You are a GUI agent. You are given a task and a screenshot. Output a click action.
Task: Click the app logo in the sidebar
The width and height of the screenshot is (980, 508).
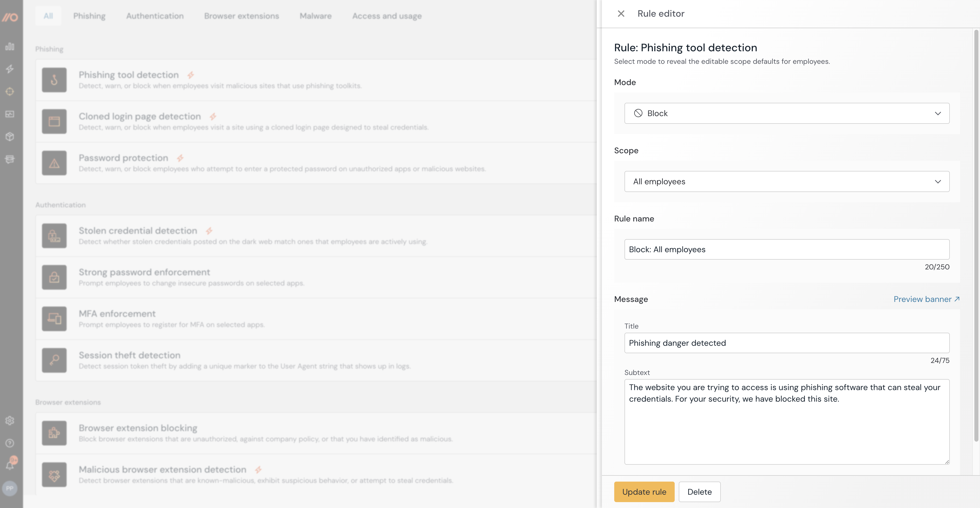10,17
